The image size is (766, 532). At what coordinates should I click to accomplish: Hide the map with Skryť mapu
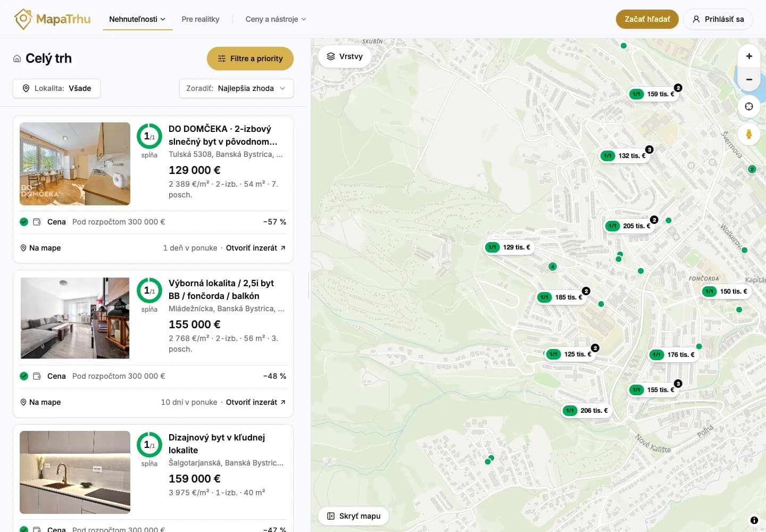(x=354, y=516)
